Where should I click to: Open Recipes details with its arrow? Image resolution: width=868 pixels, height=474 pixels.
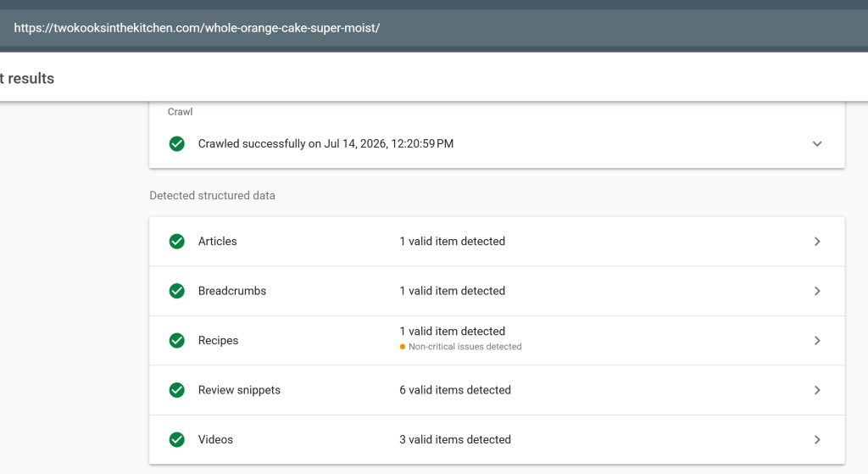(x=817, y=341)
